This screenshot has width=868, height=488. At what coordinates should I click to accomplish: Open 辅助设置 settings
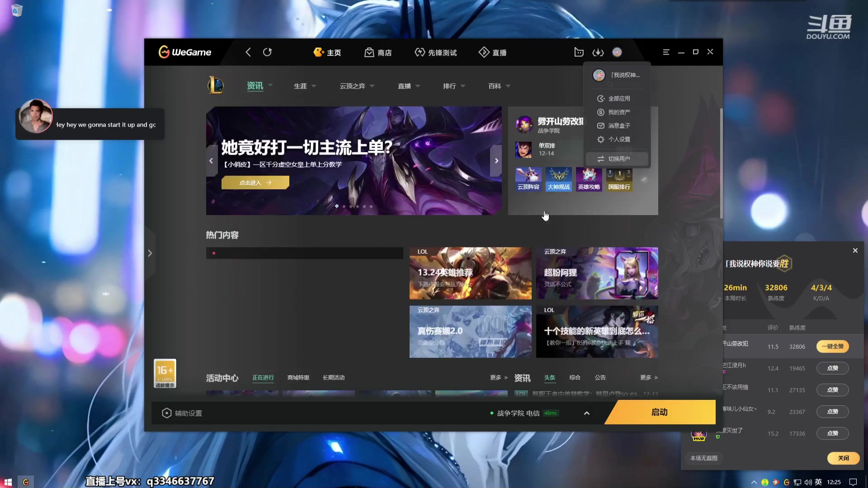coord(182,413)
